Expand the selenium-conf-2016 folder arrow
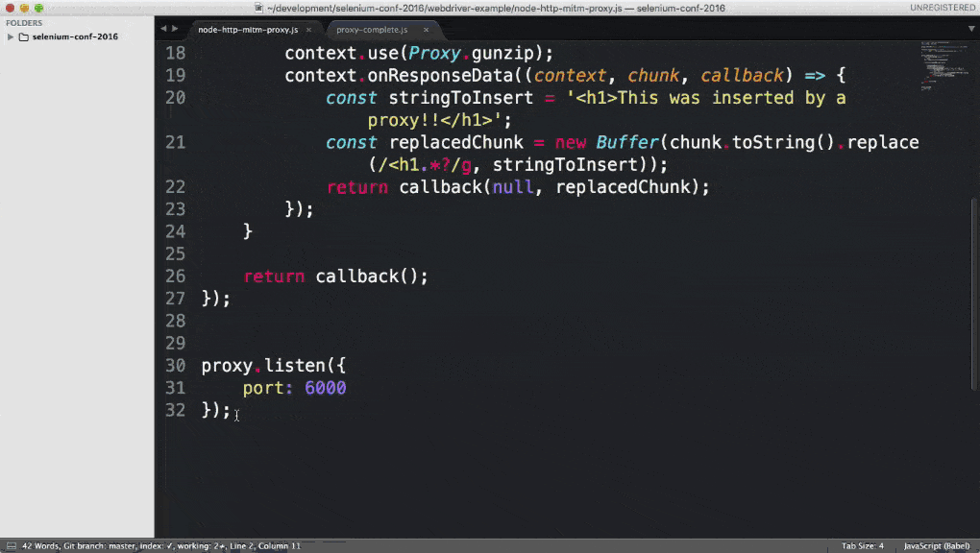Viewport: 980px width, 553px height. 10,36
